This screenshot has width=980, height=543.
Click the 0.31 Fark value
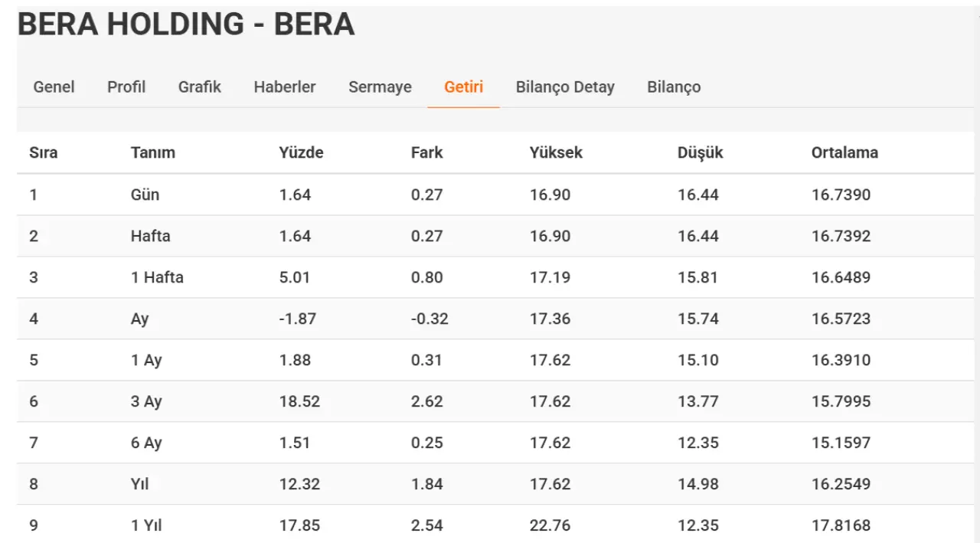point(426,360)
